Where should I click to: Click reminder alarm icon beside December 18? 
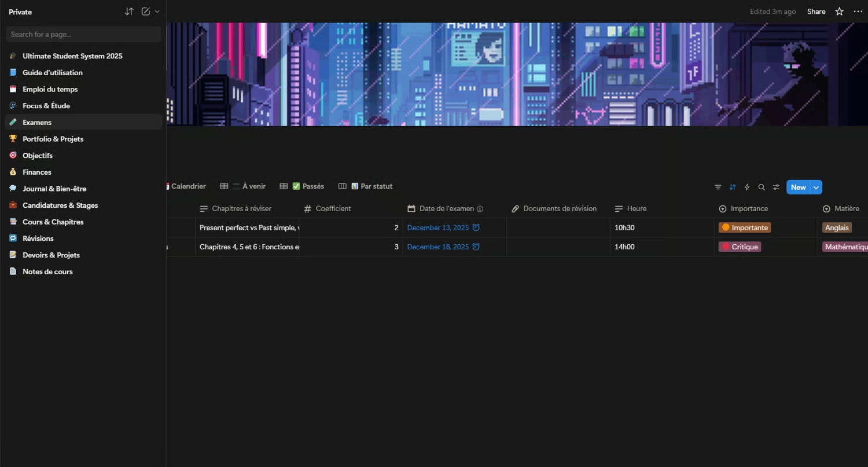[x=476, y=247]
